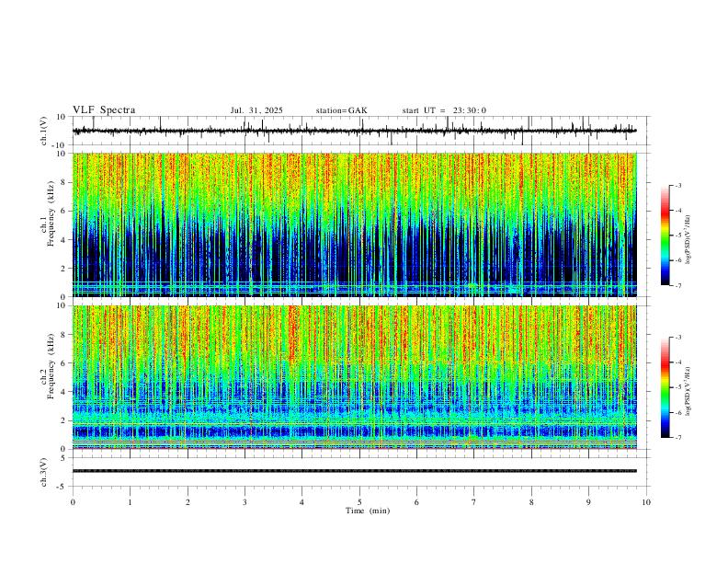The width and height of the screenshot is (728, 563).
Task: Click the "0" tick on the time axis
Action: tap(73, 502)
